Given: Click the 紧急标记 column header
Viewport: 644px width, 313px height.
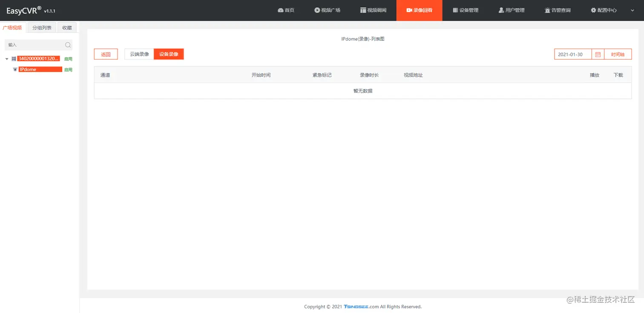Looking at the screenshot, I should pyautogui.click(x=322, y=75).
